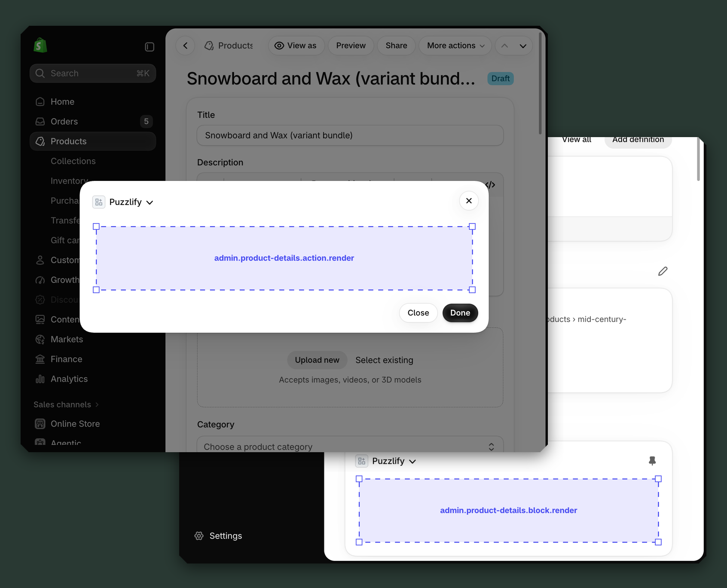Click the search magnifier icon
727x588 pixels.
pos(40,73)
